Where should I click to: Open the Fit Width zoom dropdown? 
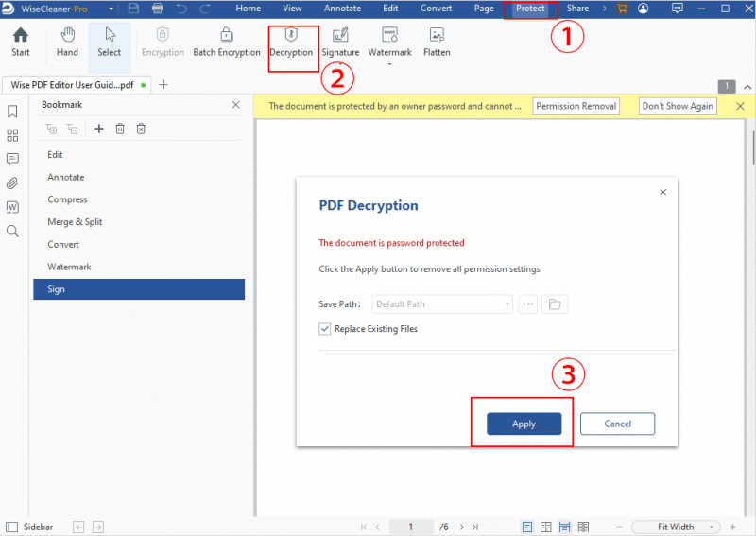(676, 527)
